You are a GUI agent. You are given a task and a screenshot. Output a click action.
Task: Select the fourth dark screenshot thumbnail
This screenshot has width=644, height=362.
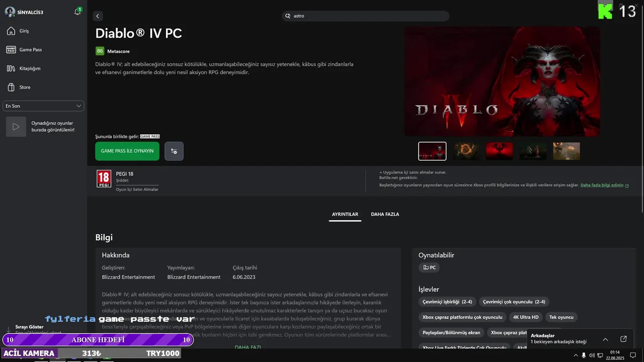click(533, 151)
